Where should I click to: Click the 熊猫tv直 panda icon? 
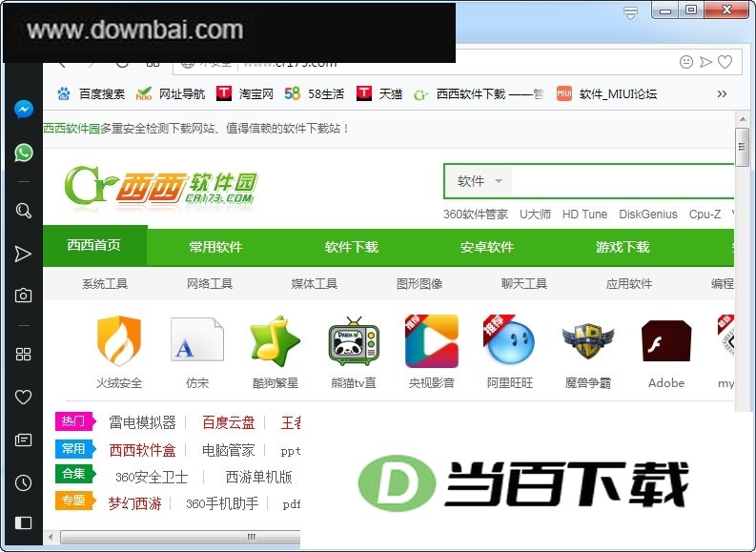(x=354, y=341)
